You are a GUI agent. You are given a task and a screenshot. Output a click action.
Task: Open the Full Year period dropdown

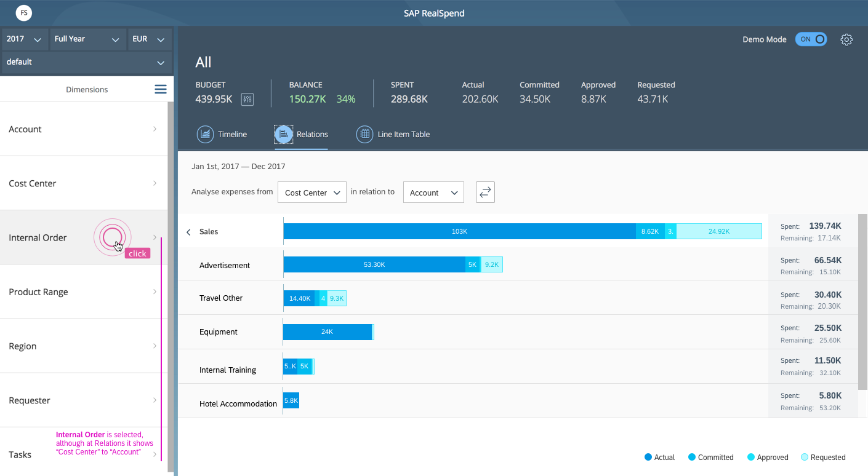click(87, 39)
